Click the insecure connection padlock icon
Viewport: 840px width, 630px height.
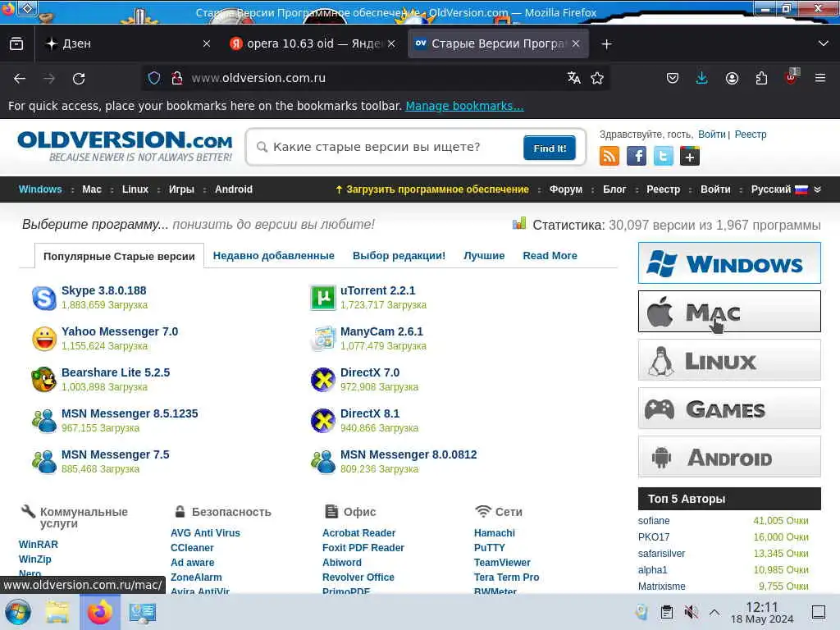click(177, 78)
